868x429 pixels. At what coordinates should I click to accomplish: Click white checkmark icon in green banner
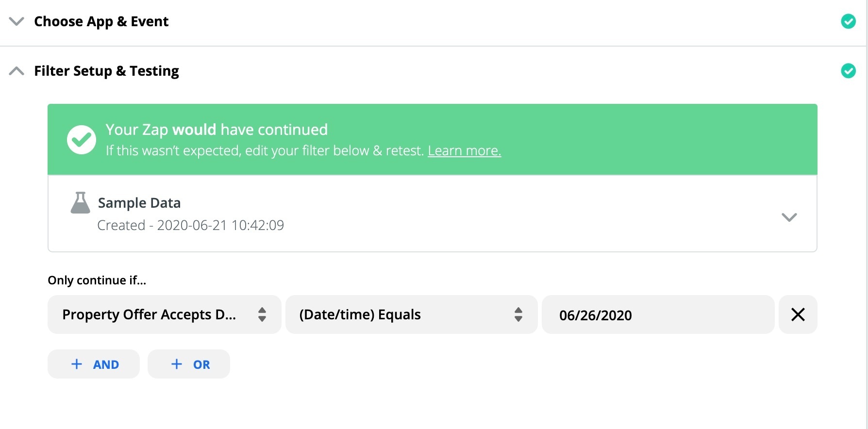(82, 140)
